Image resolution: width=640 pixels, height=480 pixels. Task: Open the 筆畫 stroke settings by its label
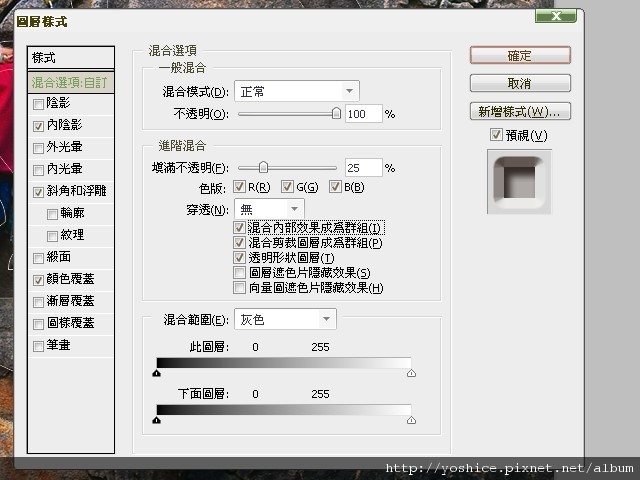point(58,345)
